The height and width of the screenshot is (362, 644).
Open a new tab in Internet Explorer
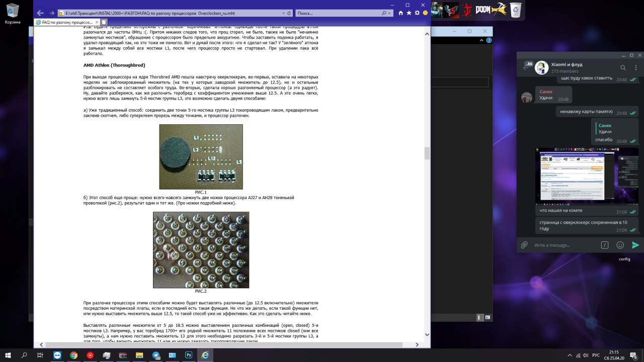click(x=104, y=22)
